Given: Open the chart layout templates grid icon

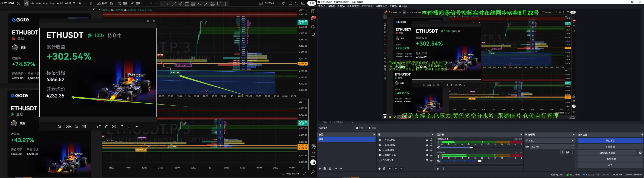Looking at the screenshot, I should coord(112,3).
